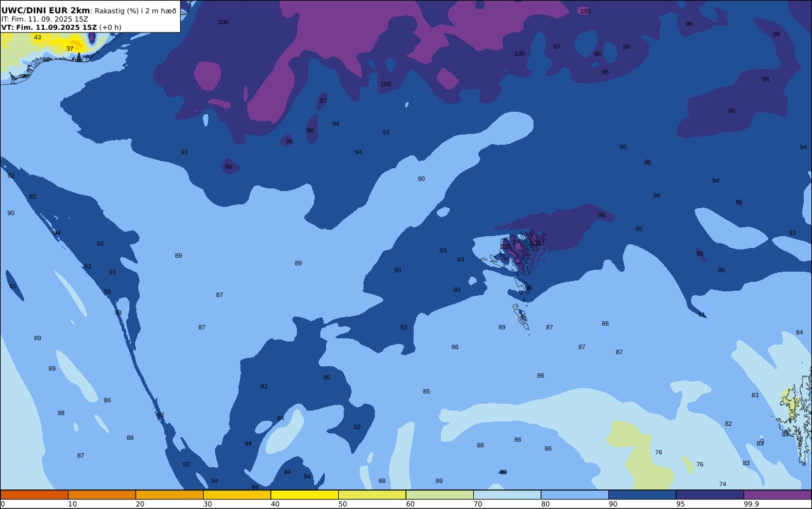Viewport: 812px width, 509px height.
Task: Click the humidity value '82' on the map
Action: (728, 424)
